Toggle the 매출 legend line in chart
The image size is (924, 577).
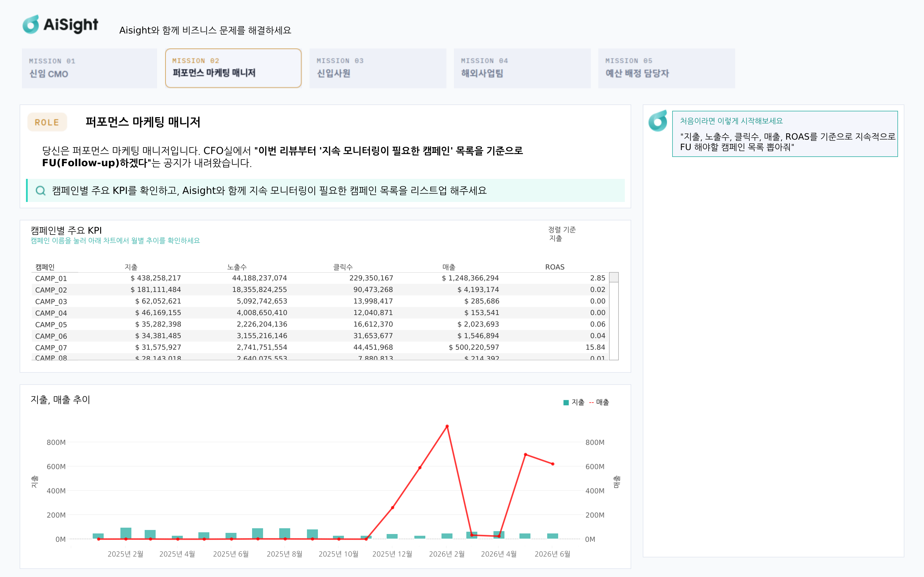[x=599, y=402]
